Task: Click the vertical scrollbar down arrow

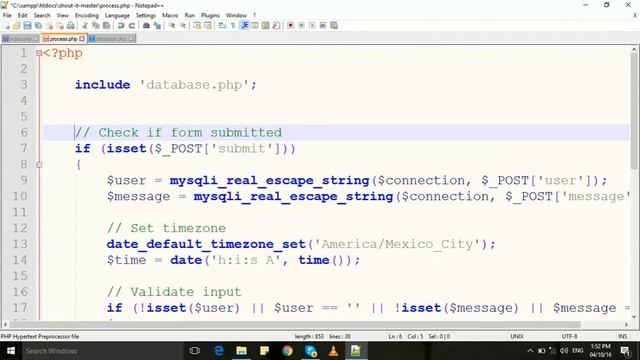Action: coord(634,316)
